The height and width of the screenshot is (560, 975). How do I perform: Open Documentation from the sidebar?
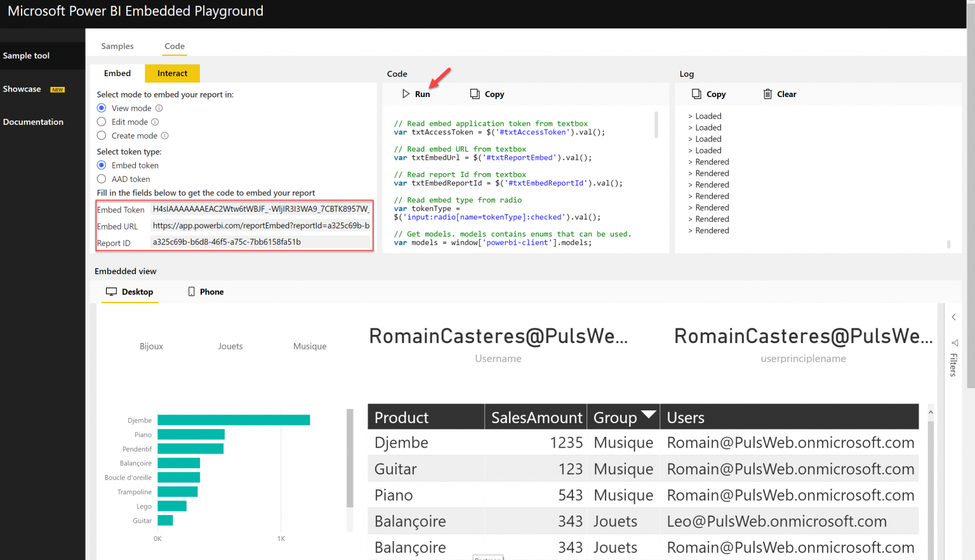point(33,121)
